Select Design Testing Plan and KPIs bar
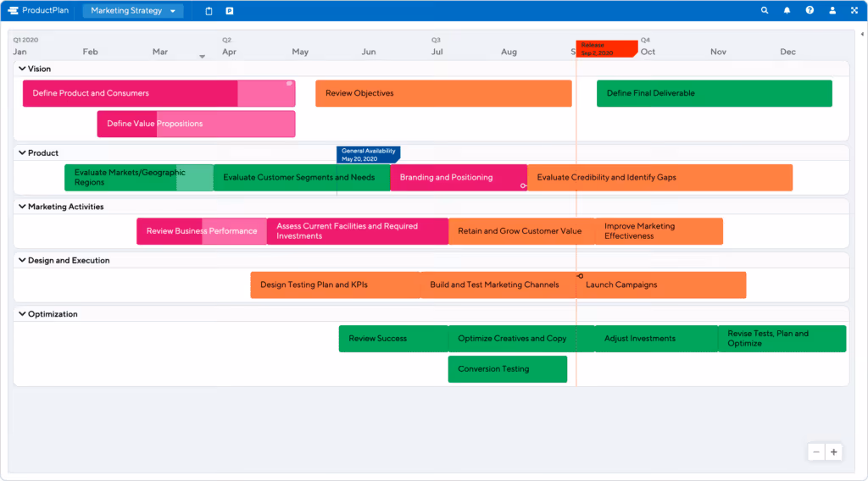Viewport: 868px width, 481px height. point(336,285)
